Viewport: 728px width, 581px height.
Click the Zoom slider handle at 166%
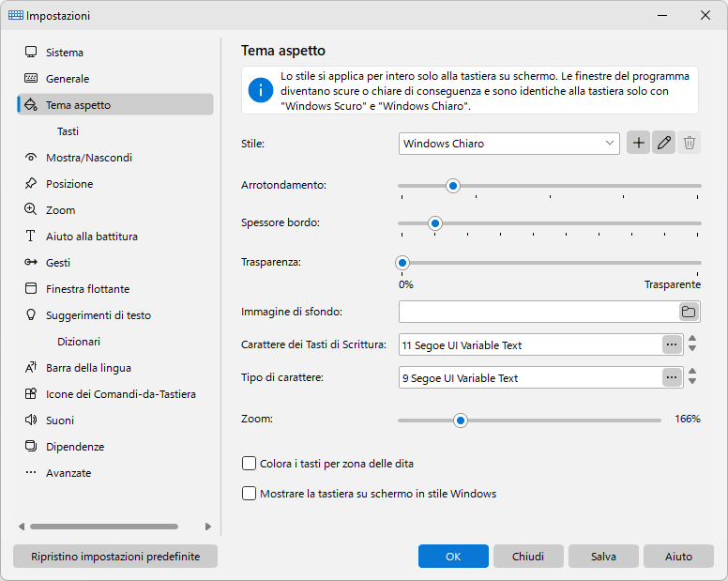pos(460,420)
